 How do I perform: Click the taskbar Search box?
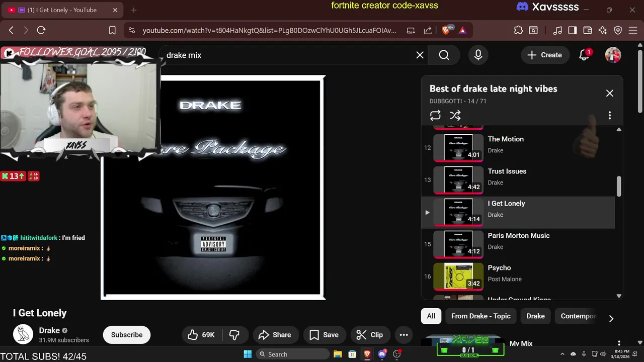[x=293, y=354]
